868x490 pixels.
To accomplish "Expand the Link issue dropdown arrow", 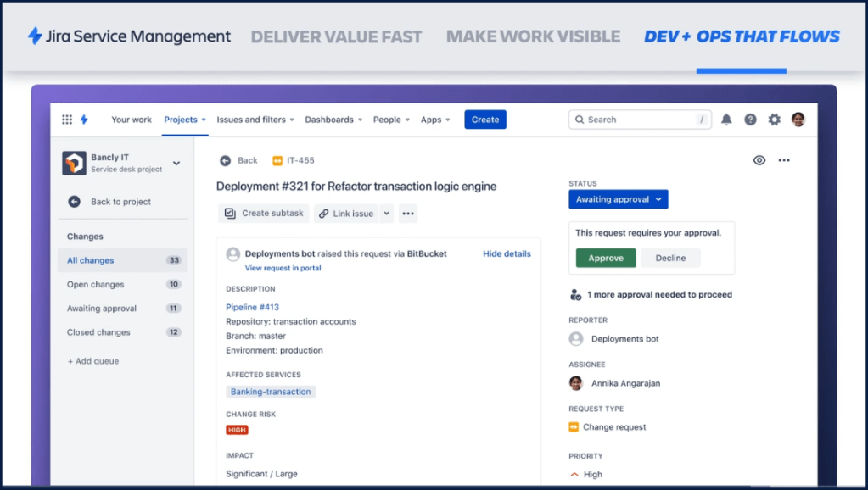I will pyautogui.click(x=387, y=214).
